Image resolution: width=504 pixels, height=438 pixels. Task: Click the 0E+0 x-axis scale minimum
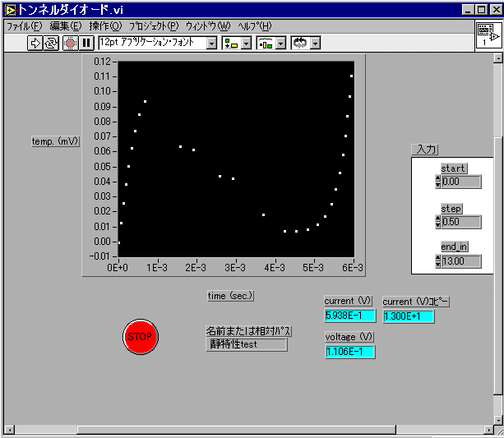118,268
